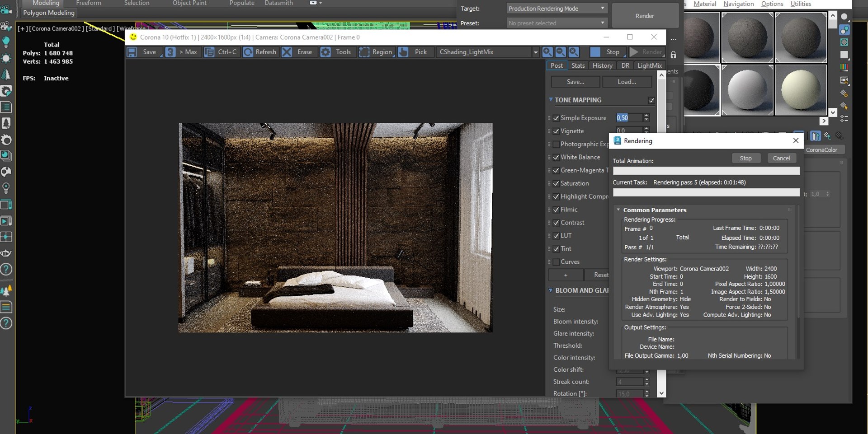The width and height of the screenshot is (868, 434).
Task: Select the cream-colored material sphere swatch
Action: (x=801, y=89)
